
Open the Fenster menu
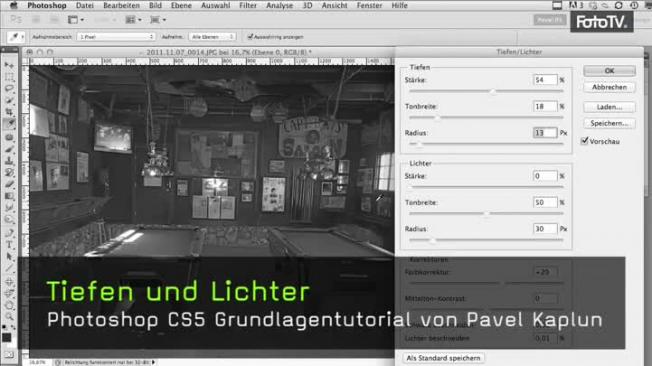[x=369, y=5]
